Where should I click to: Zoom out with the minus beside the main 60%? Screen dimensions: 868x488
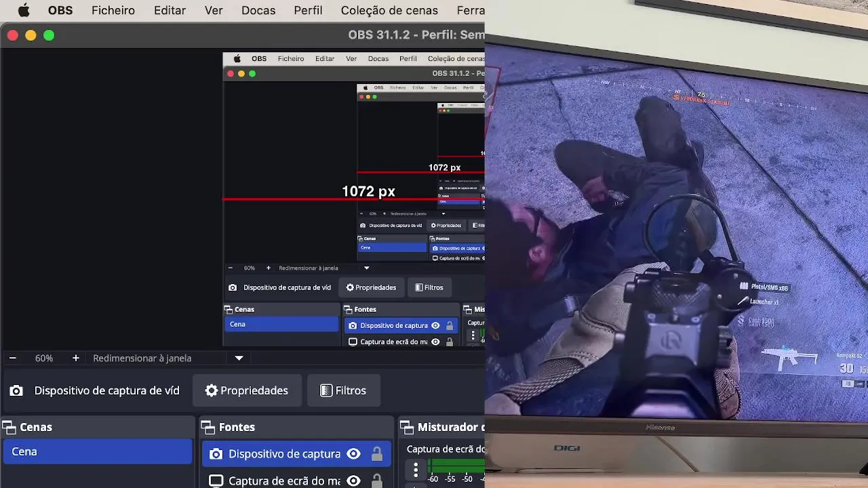click(12, 358)
